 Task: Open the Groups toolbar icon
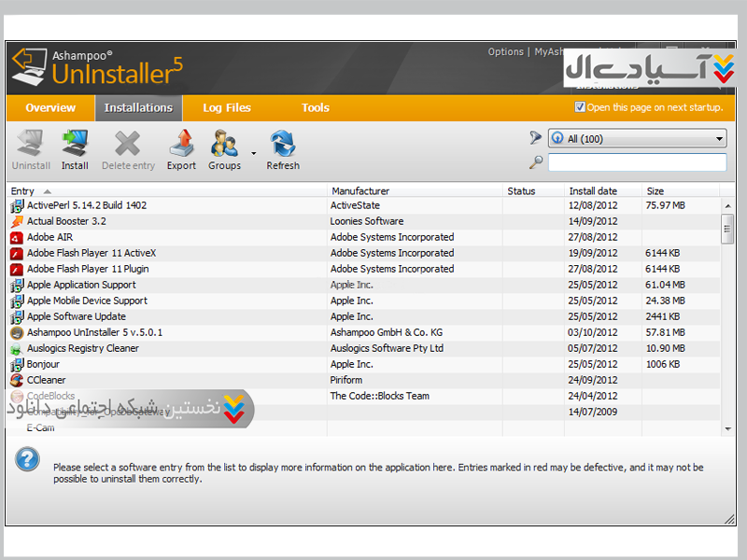223,145
